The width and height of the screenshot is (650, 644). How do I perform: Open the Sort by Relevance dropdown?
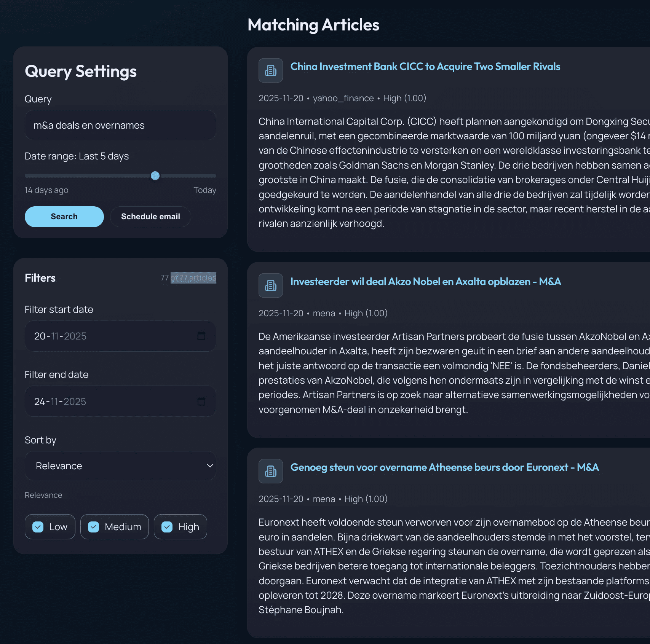pyautogui.click(x=120, y=465)
